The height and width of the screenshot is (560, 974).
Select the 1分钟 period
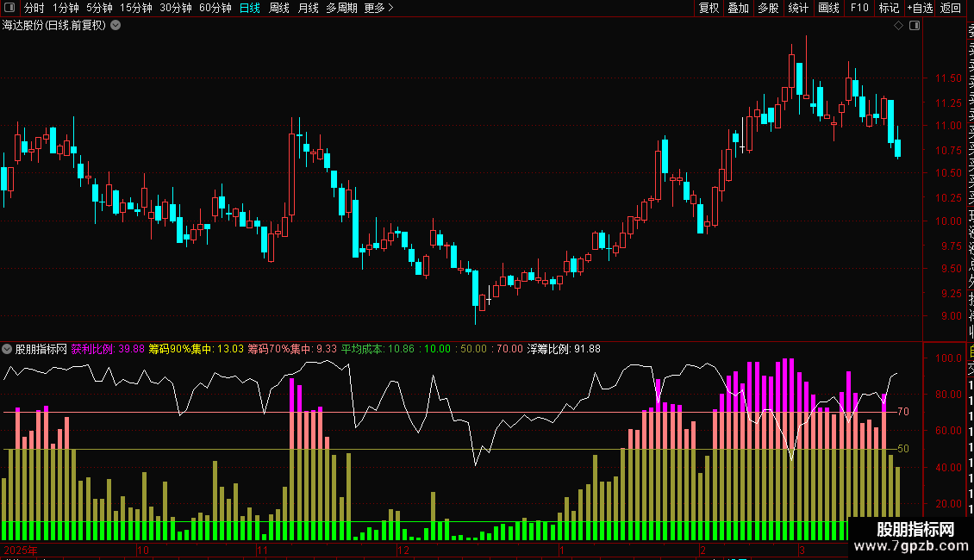click(66, 8)
